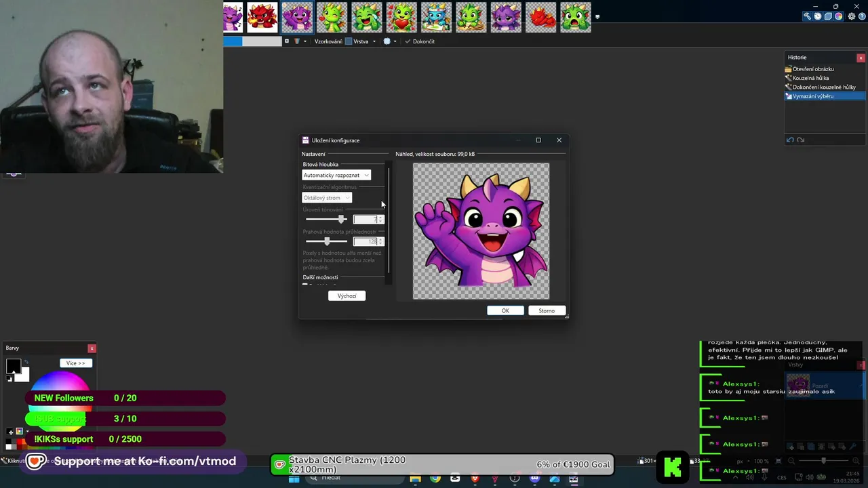Maximize the Uložení konfigurace dialog
Viewport: 868px width, 488px height.
click(x=538, y=140)
